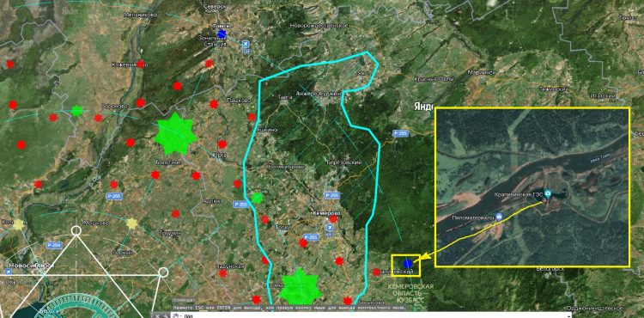Click the Кемерово airport icon

[x=329, y=228]
